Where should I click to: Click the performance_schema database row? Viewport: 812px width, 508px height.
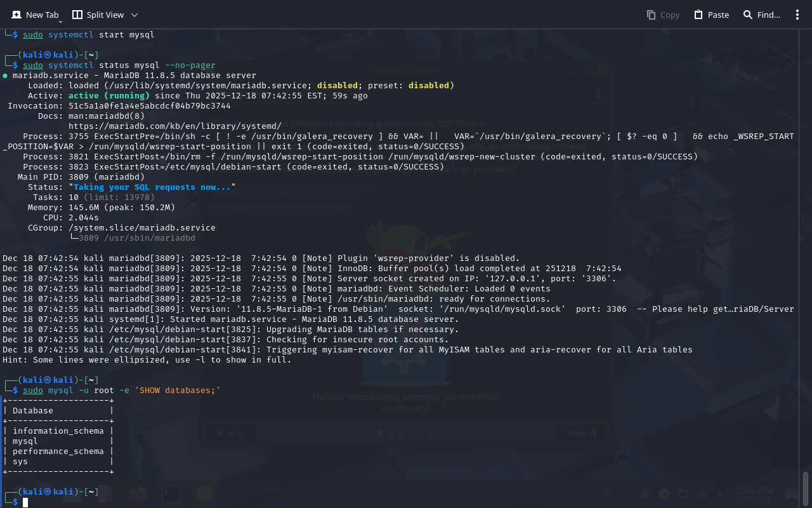[x=58, y=451]
